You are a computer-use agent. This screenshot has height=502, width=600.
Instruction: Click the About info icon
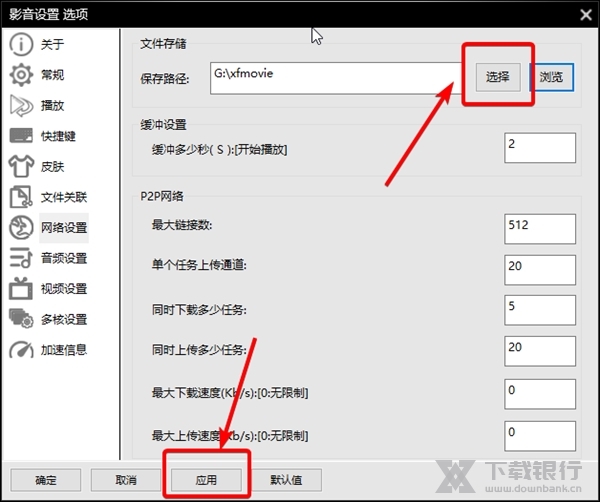point(21,44)
